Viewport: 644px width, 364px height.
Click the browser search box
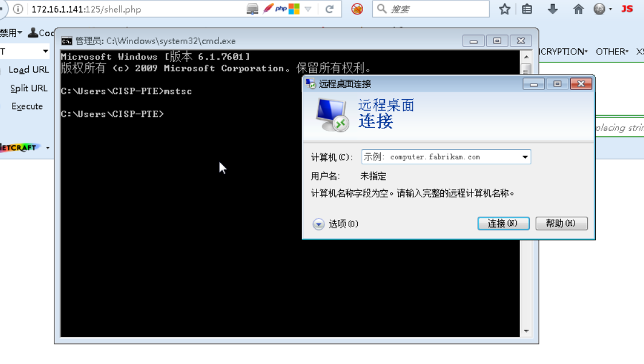click(431, 9)
